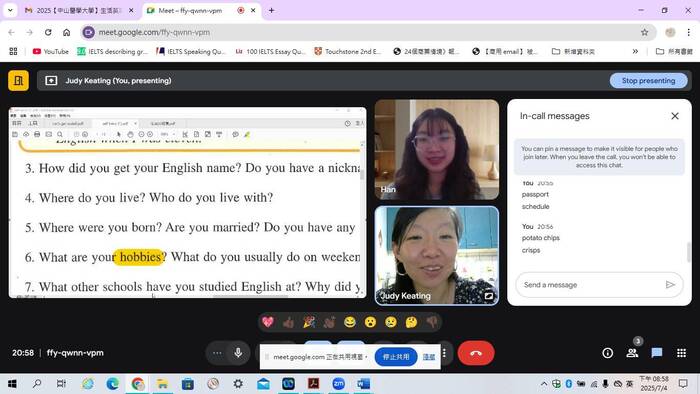Open a new browser tab
Screen dimensions: 700x394
coord(271,10)
